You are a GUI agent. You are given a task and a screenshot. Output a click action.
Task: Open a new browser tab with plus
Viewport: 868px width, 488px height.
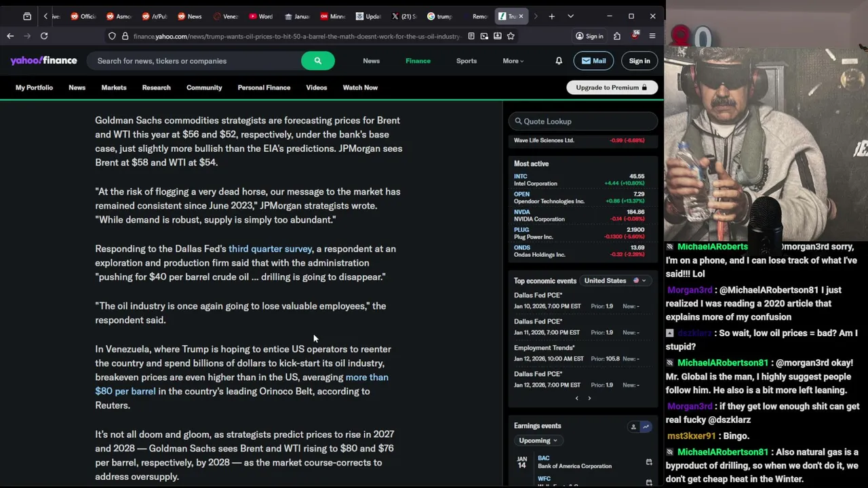coord(551,16)
